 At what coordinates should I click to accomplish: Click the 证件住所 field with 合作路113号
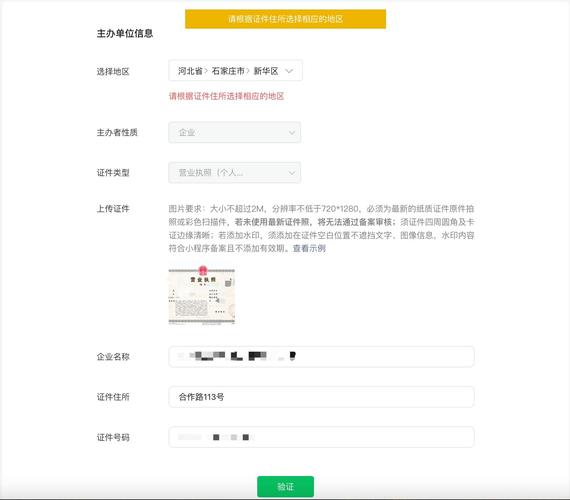click(x=321, y=397)
